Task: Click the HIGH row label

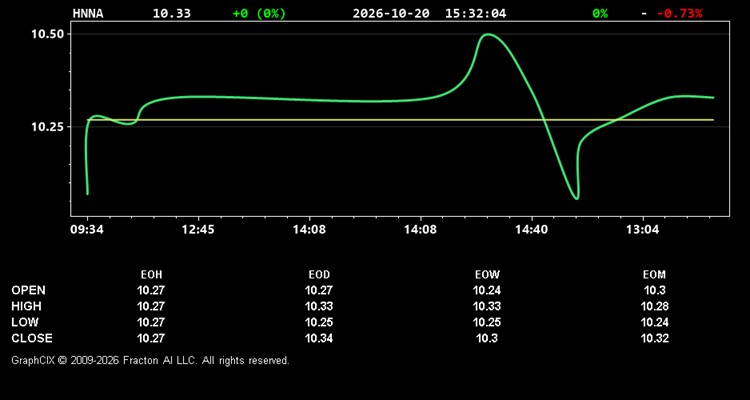Action: pos(26,306)
